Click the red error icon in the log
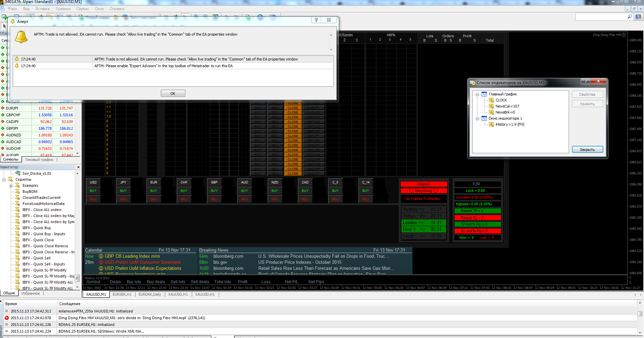Viewport: 644px width, 338px height. click(6, 318)
